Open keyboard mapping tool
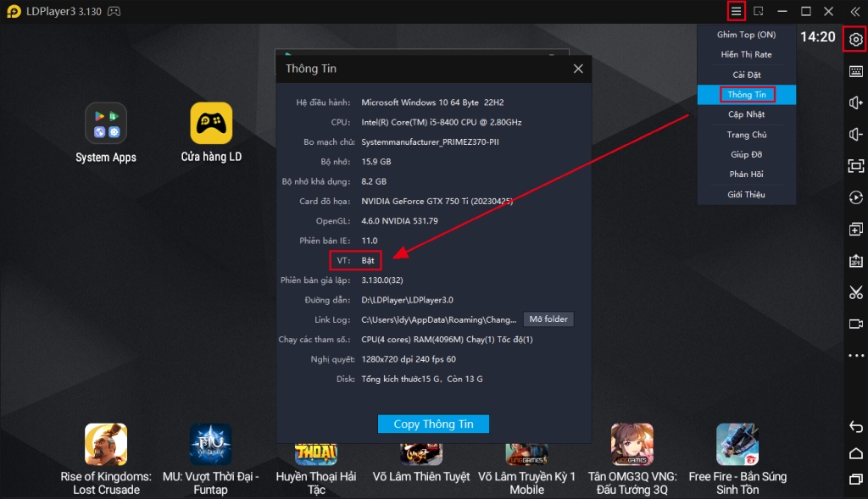 click(856, 71)
